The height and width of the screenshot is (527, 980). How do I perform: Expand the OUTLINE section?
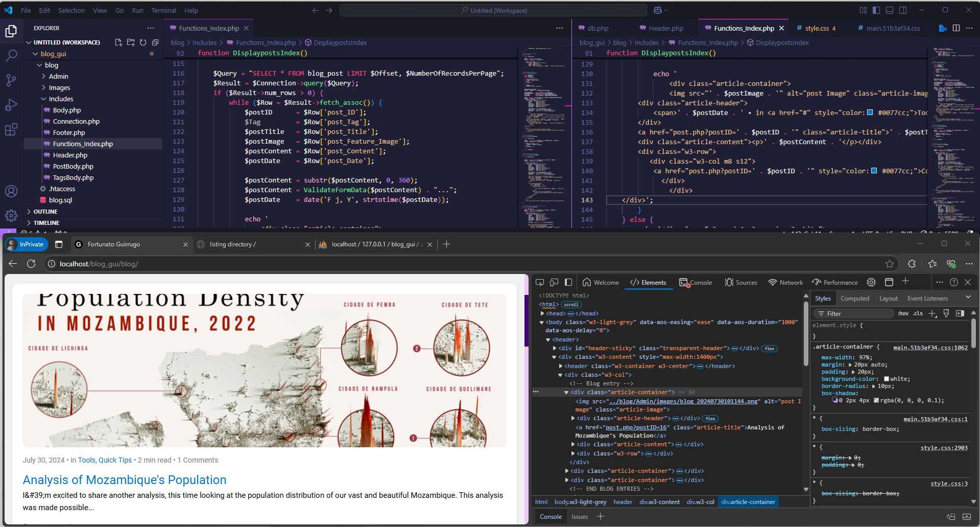45,212
